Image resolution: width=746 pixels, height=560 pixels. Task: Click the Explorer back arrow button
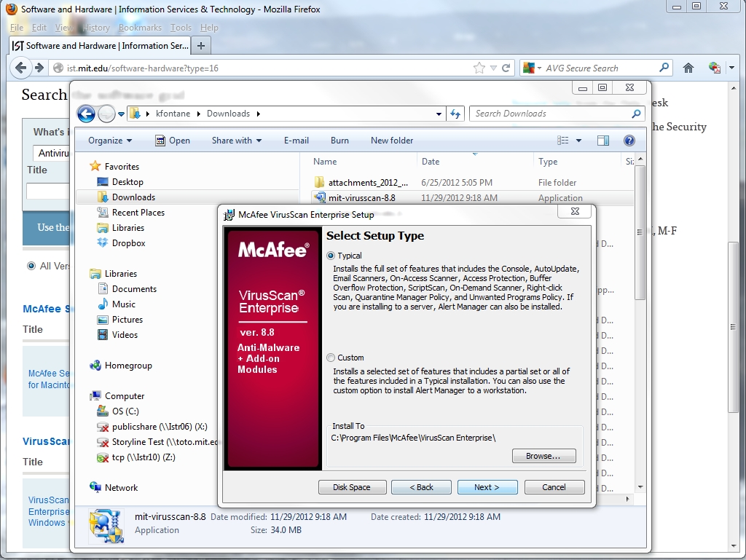click(86, 114)
